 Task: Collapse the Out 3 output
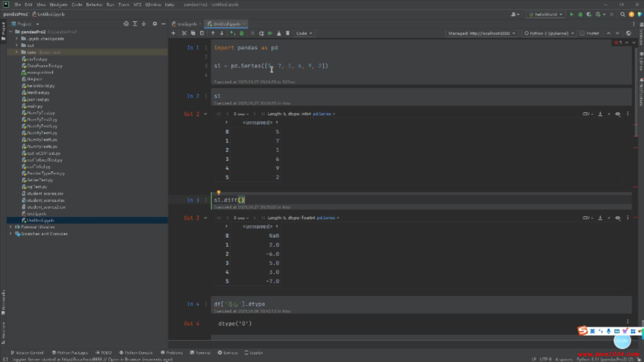(206, 218)
